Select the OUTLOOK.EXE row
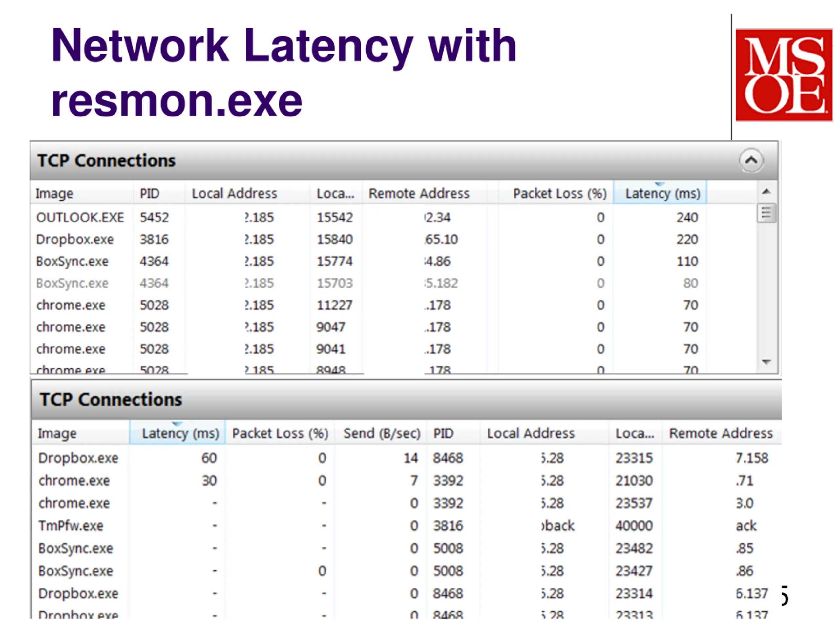The width and height of the screenshot is (840, 630). tap(393, 217)
